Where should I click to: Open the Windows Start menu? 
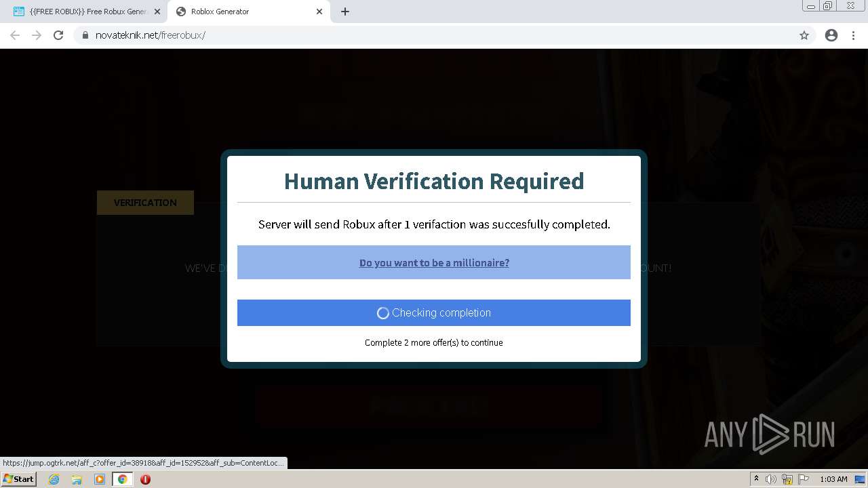pos(18,479)
